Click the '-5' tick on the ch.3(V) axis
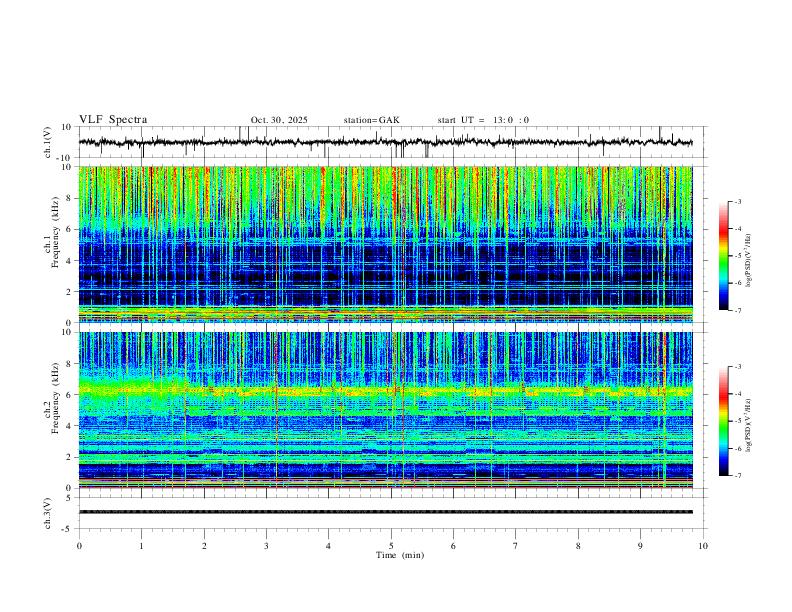 (68, 529)
